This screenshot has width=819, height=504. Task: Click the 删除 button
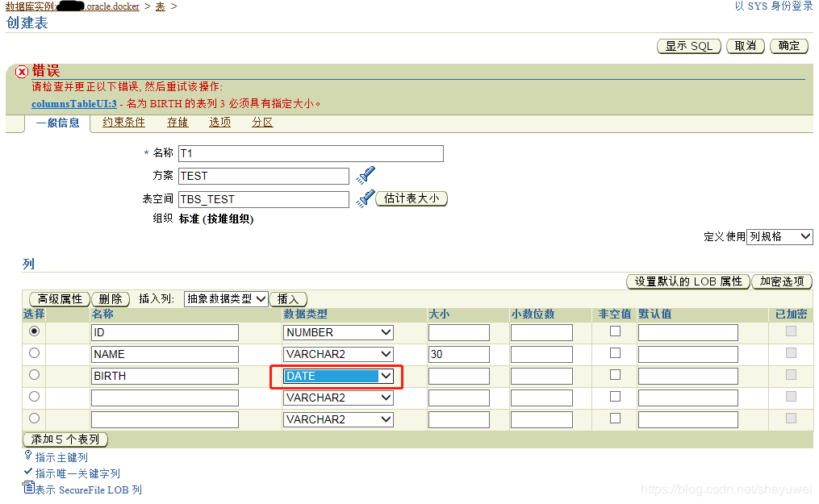(x=111, y=299)
